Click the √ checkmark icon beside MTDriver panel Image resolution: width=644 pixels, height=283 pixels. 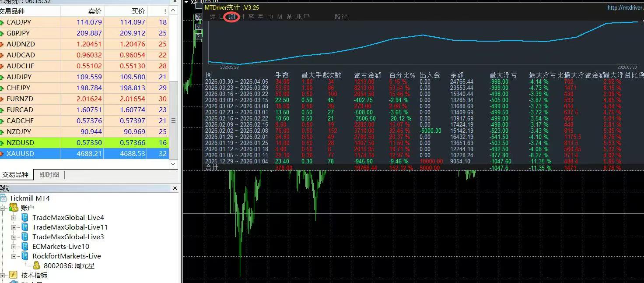[199, 27]
